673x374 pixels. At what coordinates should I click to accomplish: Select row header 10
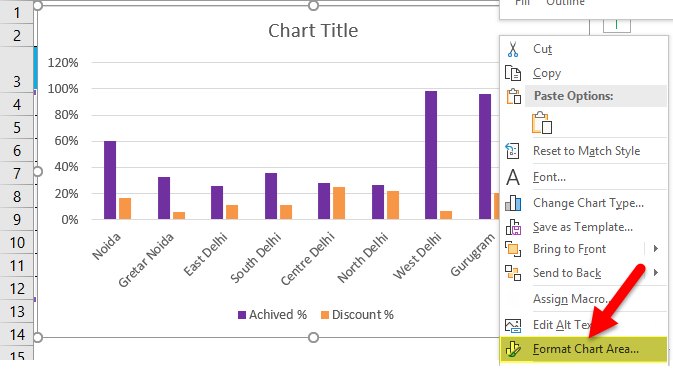pos(17,243)
